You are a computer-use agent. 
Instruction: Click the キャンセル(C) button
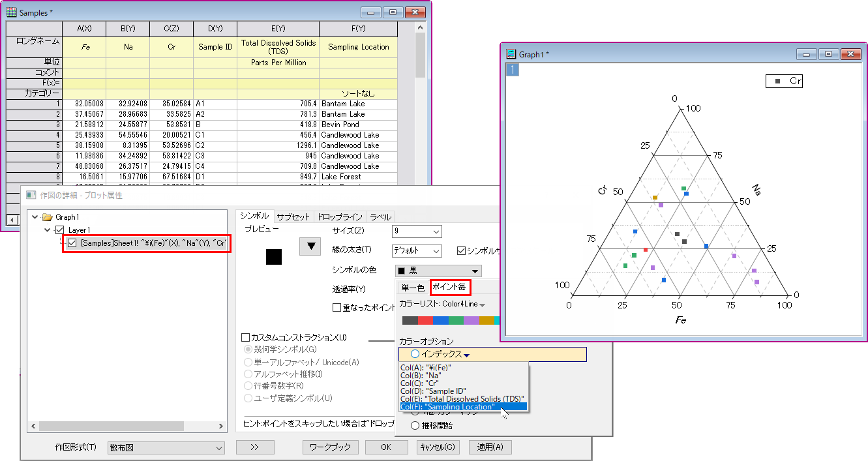coord(439,447)
